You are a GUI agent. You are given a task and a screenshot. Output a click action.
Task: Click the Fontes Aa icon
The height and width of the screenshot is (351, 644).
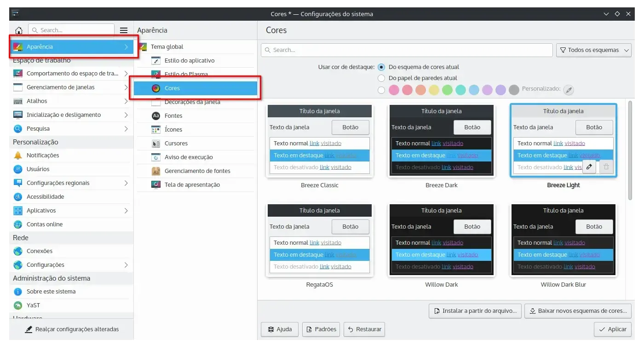156,116
